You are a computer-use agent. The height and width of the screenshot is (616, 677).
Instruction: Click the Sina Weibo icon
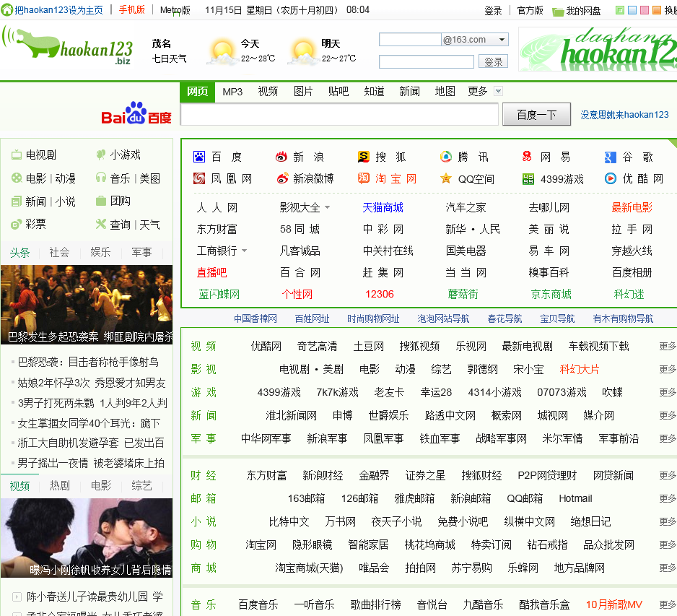282,178
